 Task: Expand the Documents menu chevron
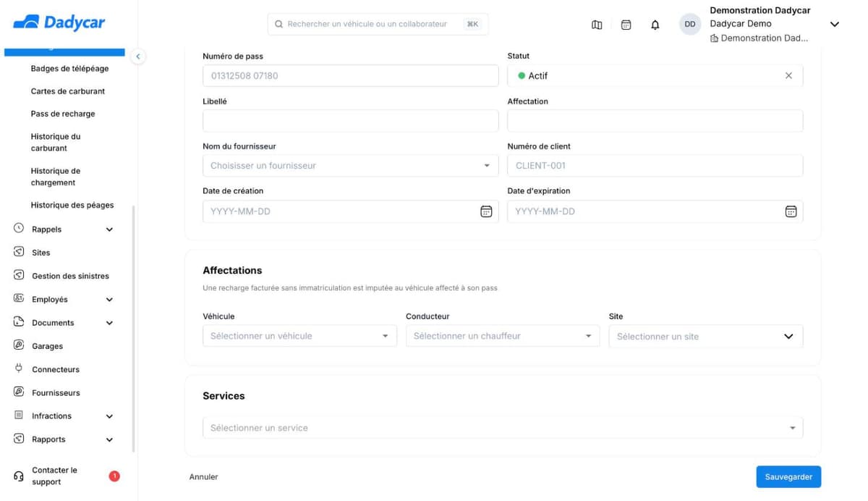[x=109, y=323]
